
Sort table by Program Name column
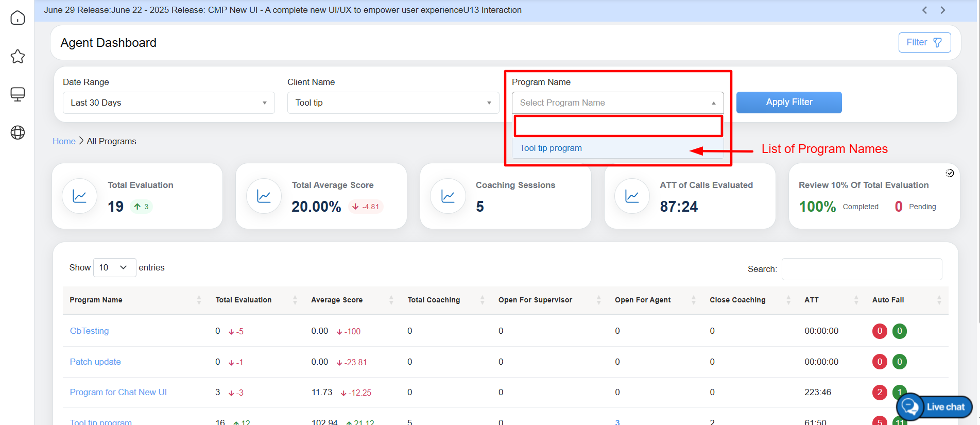click(x=199, y=300)
